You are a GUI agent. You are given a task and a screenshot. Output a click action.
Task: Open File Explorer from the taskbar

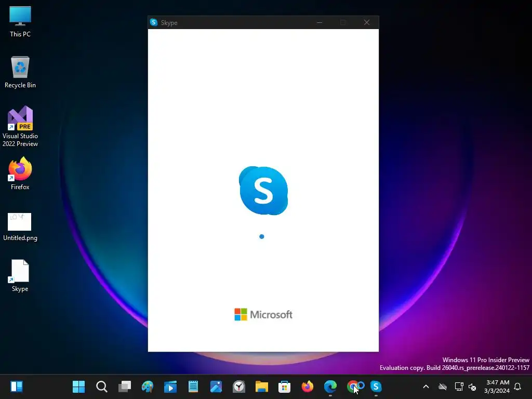(262, 387)
